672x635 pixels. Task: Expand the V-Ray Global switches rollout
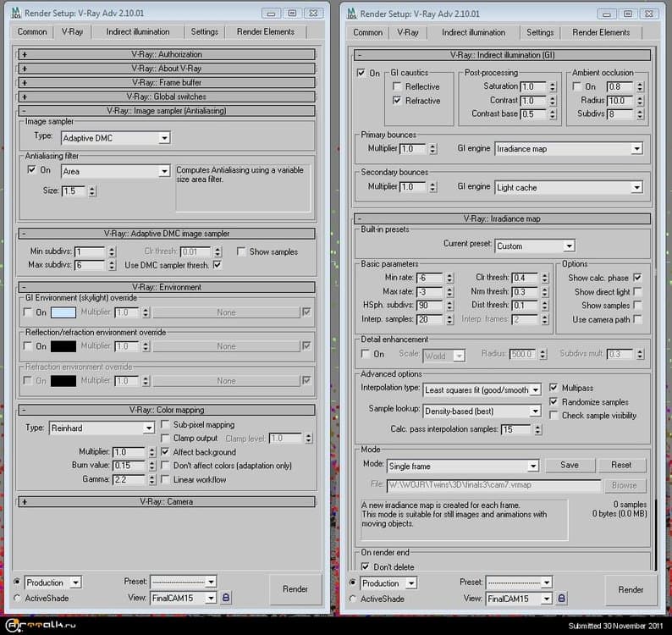coord(167,97)
